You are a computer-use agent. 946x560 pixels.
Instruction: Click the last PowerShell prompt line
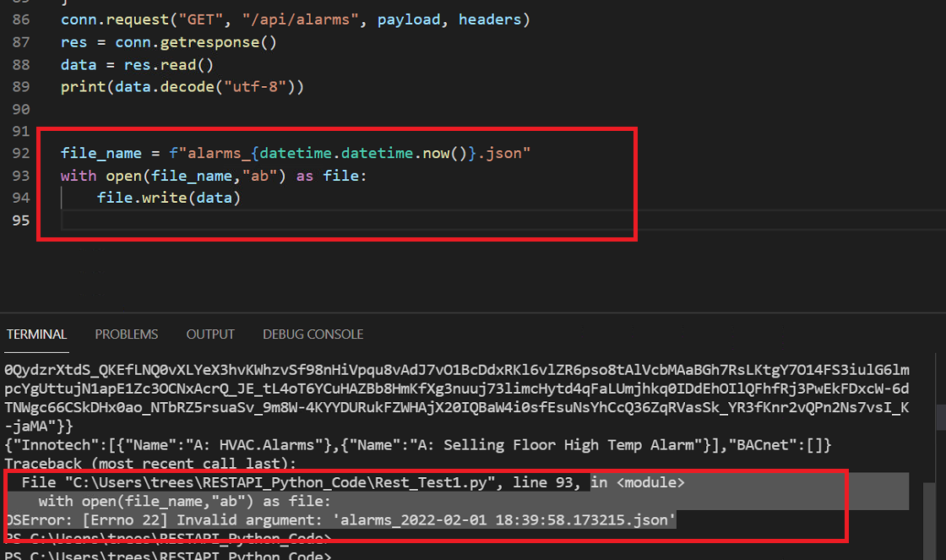[x=168, y=555]
